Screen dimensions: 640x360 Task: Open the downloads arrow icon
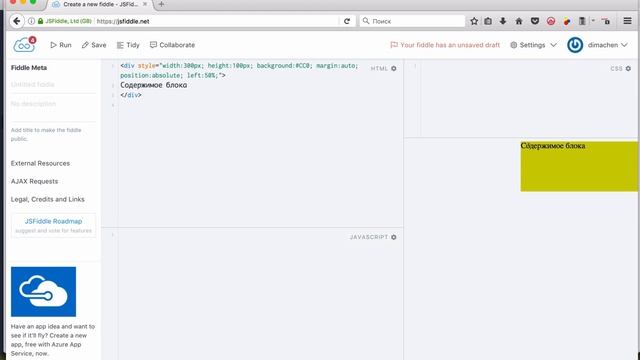pyautogui.click(x=503, y=21)
